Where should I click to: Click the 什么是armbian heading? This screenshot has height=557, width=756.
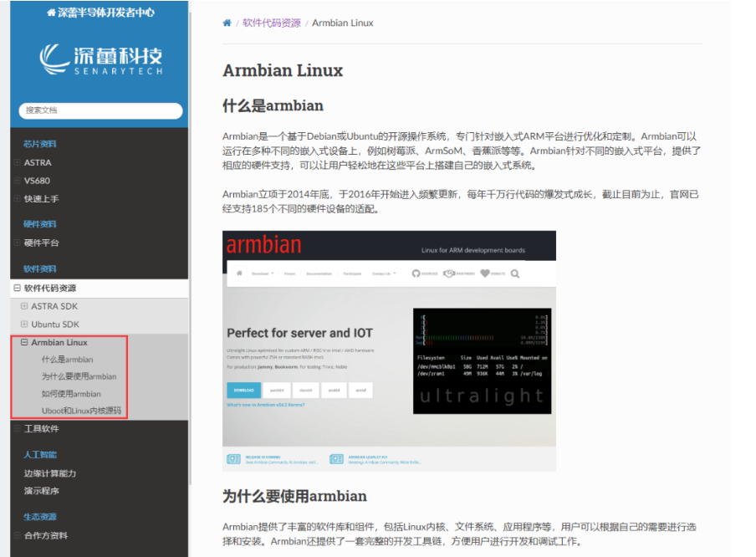[273, 105]
